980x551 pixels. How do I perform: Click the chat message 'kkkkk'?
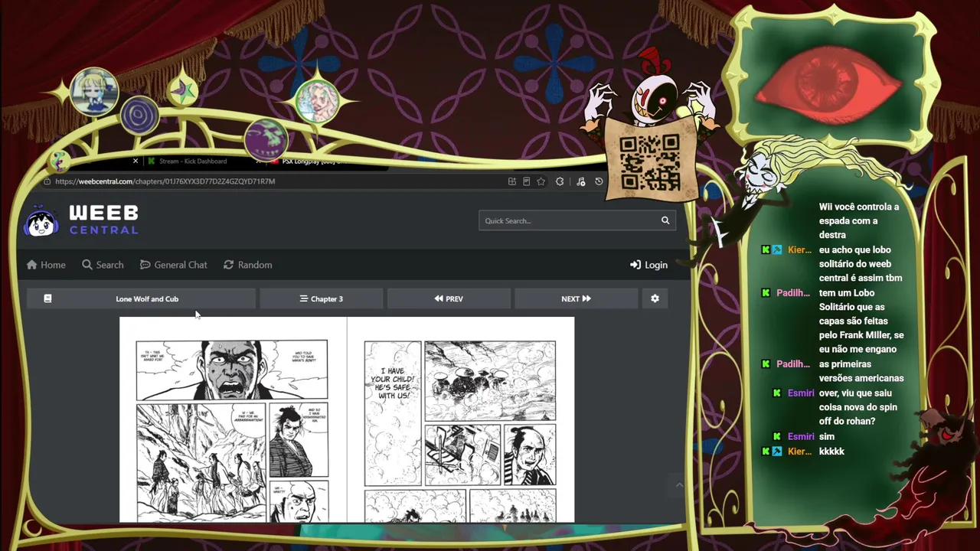tap(831, 452)
